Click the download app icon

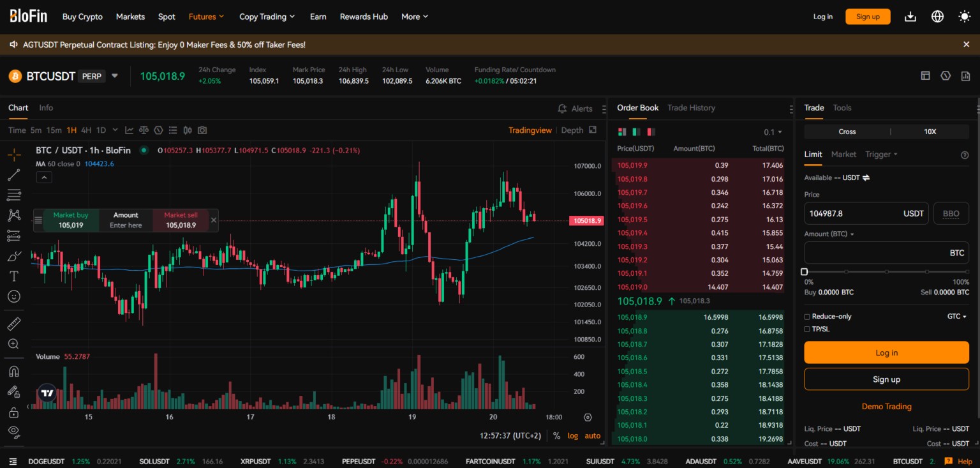910,17
